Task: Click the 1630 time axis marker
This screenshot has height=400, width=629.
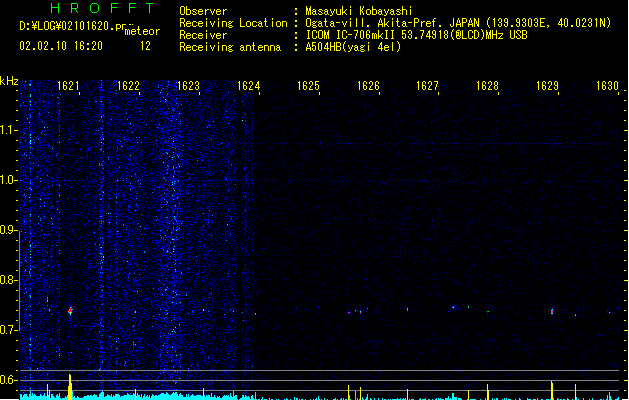Action: pos(607,86)
